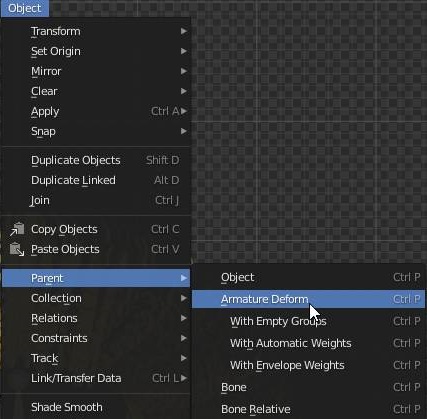Choose With Empty Groups option
The image size is (427, 419).
click(308, 321)
